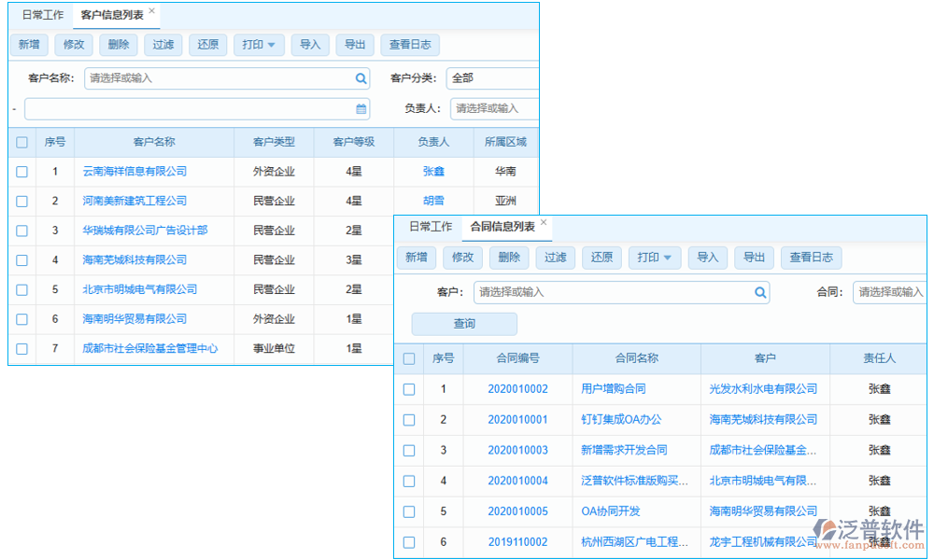Image resolution: width=934 pixels, height=560 pixels.
Task: Expand the 打印 dropdown in contract toolbar
Action: [x=655, y=258]
